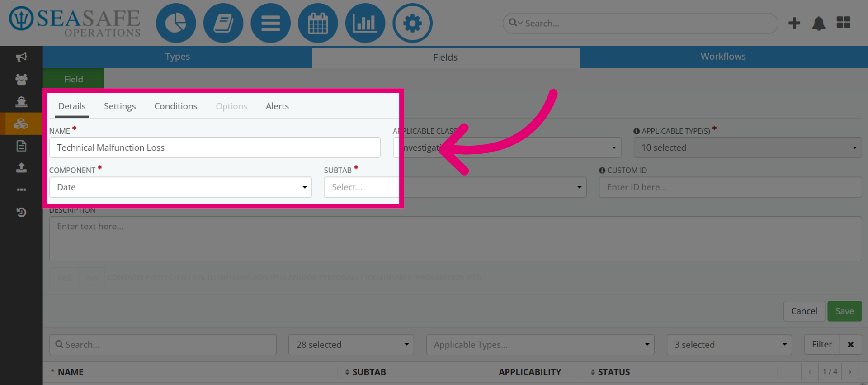Open the grid apps icon
This screenshot has width=868, height=385.
tap(844, 22)
